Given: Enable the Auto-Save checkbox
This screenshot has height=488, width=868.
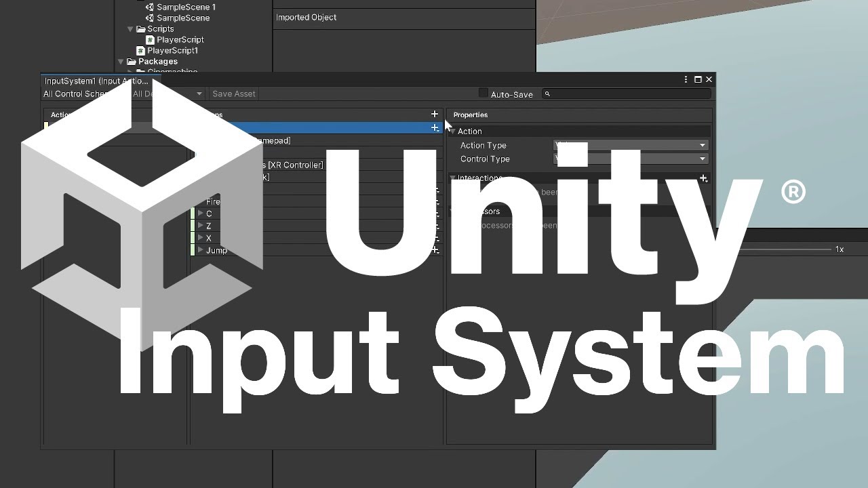Looking at the screenshot, I should point(483,94).
